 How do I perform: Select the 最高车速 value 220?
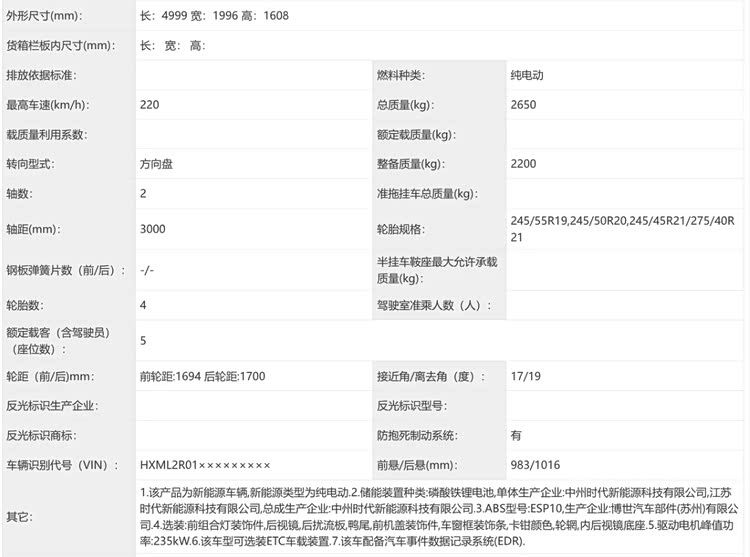[x=150, y=105]
